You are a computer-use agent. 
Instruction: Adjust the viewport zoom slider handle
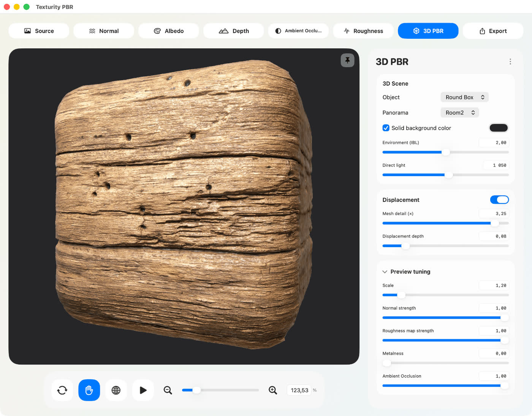196,390
